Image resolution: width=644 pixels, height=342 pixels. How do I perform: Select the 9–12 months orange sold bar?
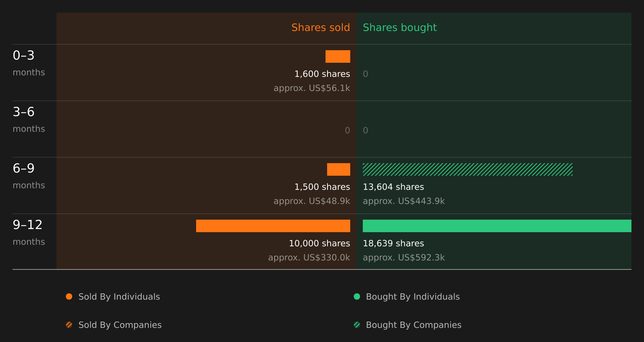coord(273,226)
